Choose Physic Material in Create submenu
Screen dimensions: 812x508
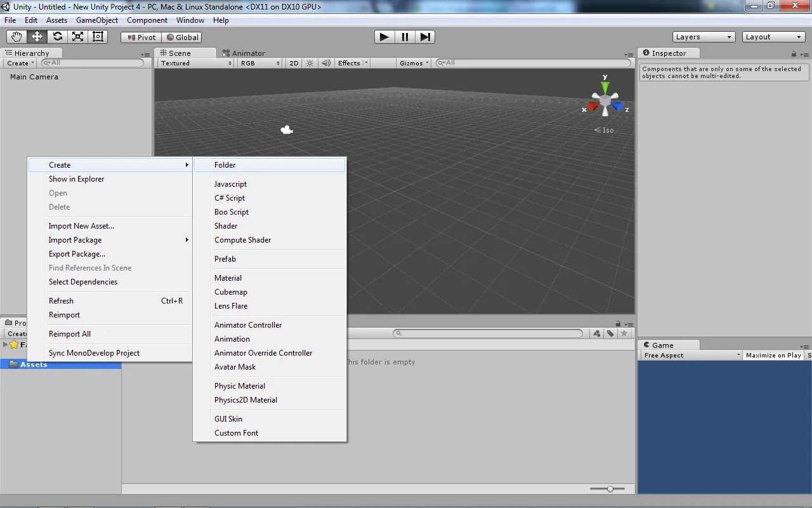270,386
